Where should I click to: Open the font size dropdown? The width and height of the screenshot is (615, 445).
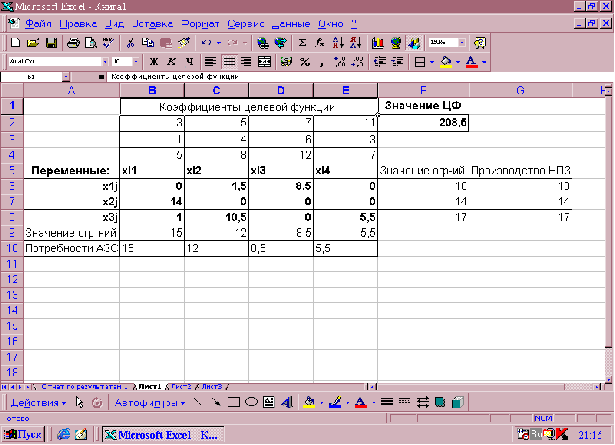coord(136,62)
